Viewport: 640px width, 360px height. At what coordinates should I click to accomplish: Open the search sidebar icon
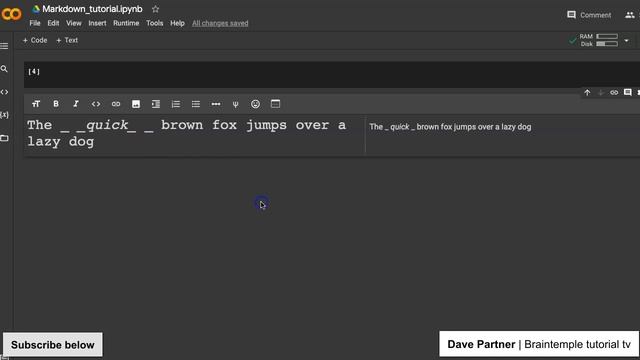pos(4,69)
